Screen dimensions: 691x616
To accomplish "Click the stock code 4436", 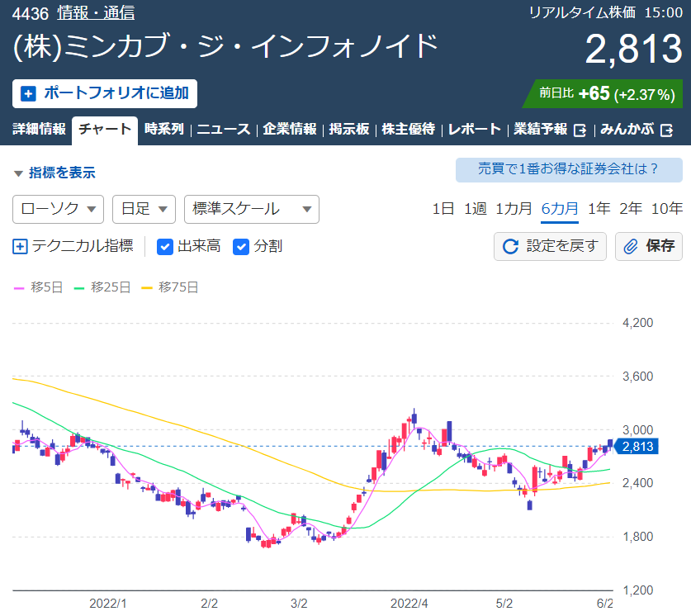I will click(30, 14).
